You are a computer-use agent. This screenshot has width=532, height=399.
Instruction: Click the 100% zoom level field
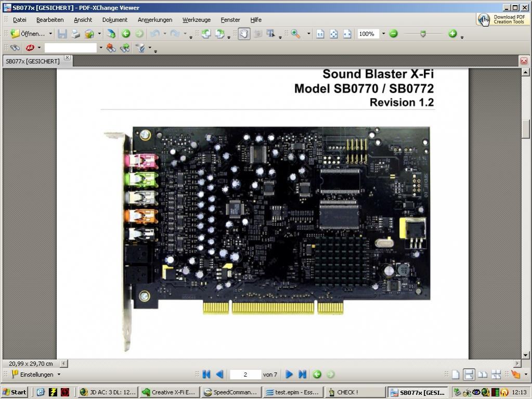pyautogui.click(x=368, y=34)
